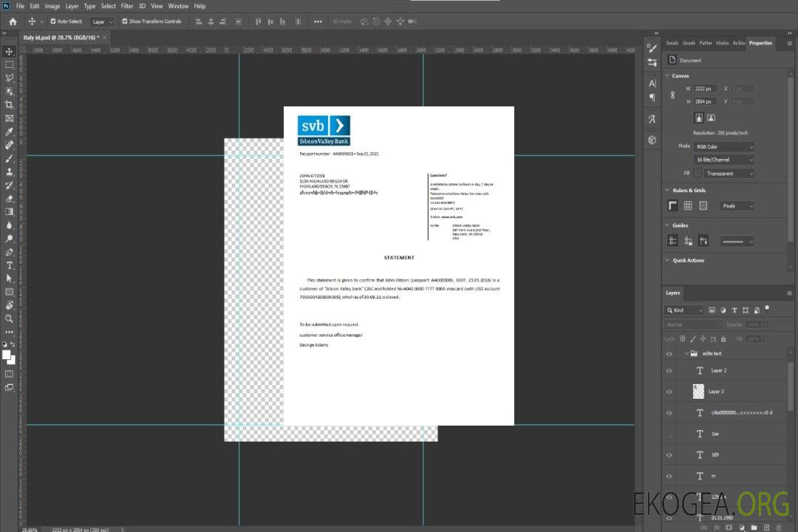Select the Move tool in the toolbox
The height and width of the screenshot is (532, 798).
point(9,52)
